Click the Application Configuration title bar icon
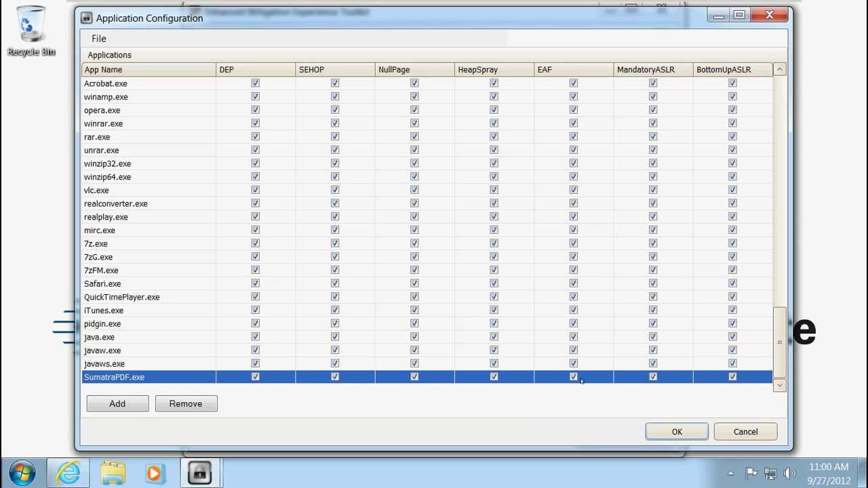This screenshot has height=488, width=868. [86, 18]
